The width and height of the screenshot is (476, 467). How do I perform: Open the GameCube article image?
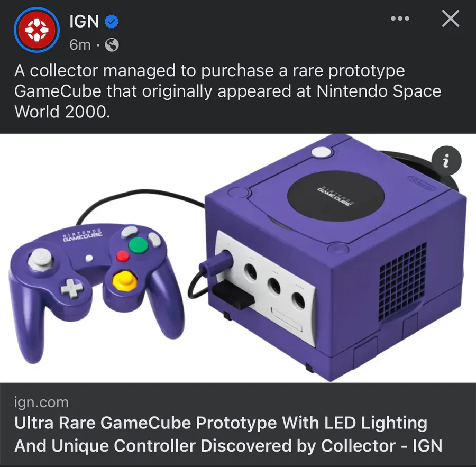click(238, 258)
